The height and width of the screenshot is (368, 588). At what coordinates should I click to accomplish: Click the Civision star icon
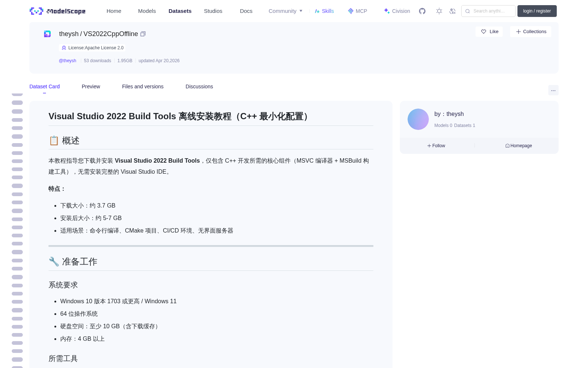coord(387,11)
